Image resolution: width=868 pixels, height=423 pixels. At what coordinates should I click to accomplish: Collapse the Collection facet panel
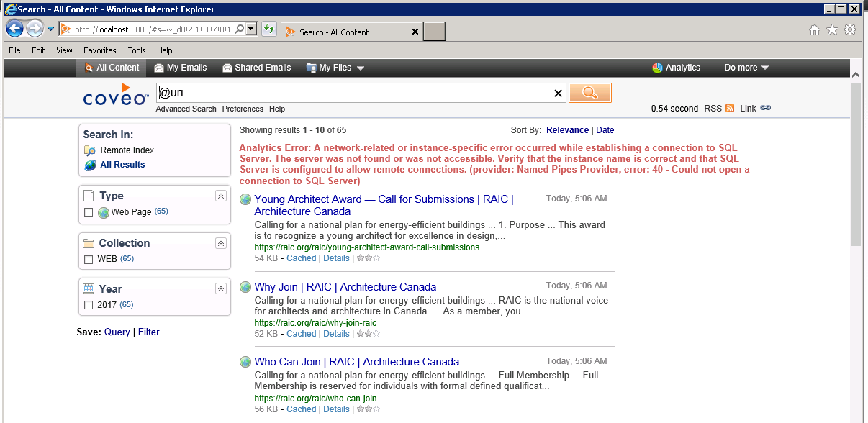click(x=221, y=243)
